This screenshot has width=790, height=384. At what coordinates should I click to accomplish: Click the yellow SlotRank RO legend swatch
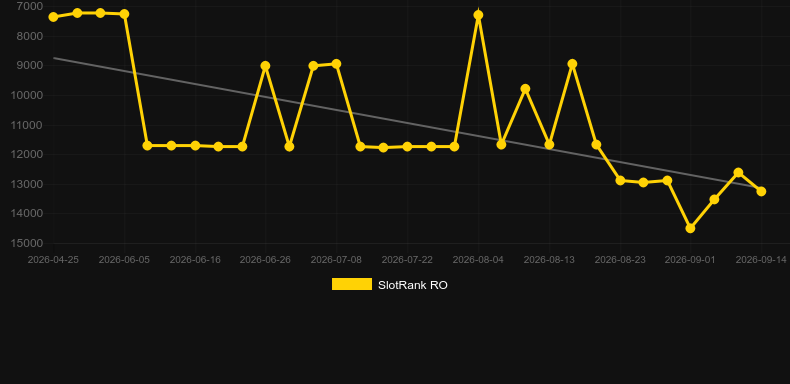pyautogui.click(x=352, y=284)
